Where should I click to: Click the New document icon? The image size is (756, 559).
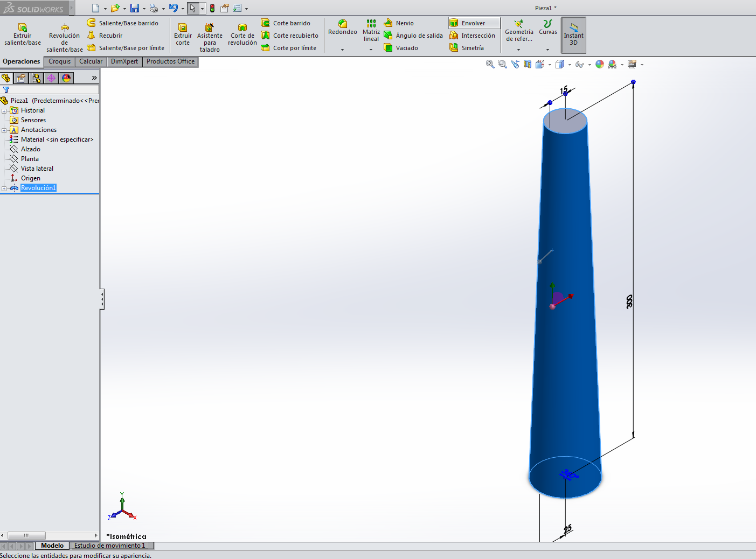click(95, 8)
